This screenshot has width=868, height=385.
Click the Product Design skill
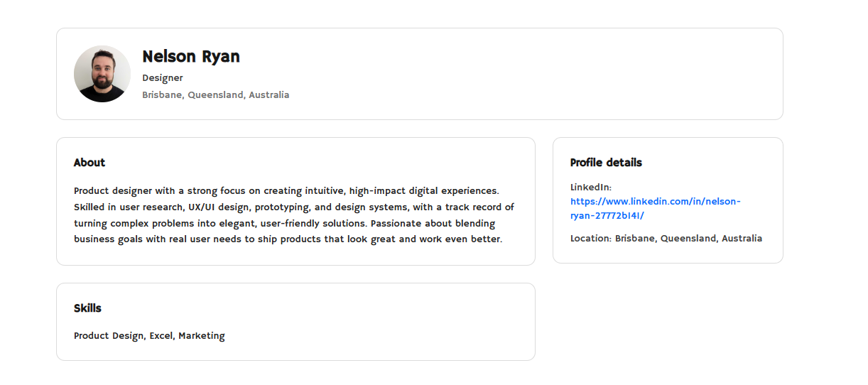[109, 336]
